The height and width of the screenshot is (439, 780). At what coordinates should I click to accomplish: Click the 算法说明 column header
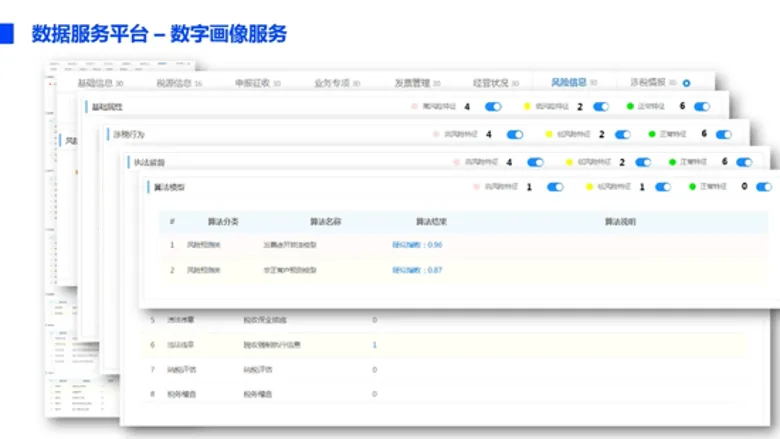[x=620, y=222]
